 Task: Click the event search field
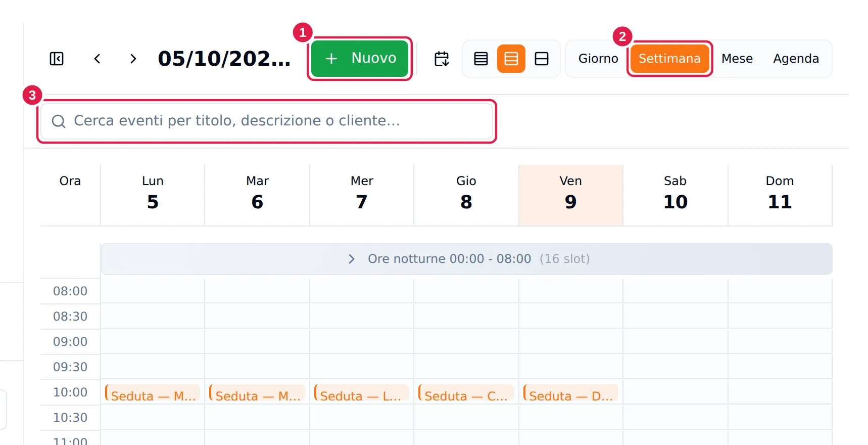click(x=267, y=121)
